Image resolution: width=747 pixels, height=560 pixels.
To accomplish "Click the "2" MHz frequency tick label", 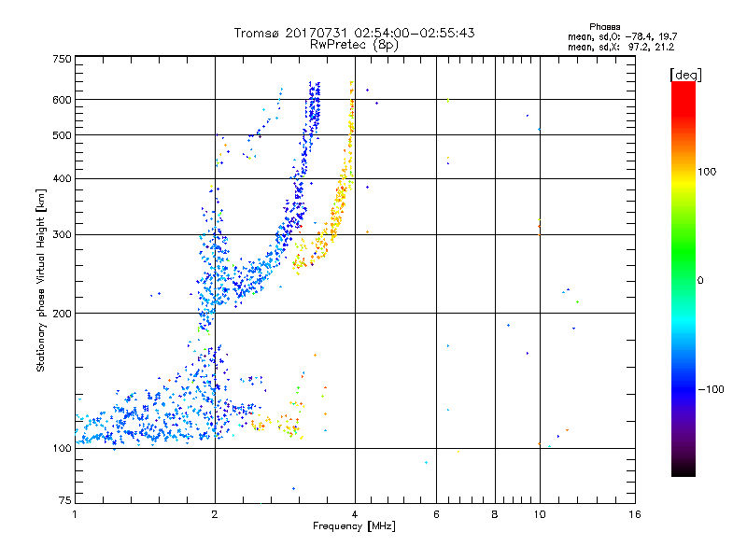I will 215,514.
